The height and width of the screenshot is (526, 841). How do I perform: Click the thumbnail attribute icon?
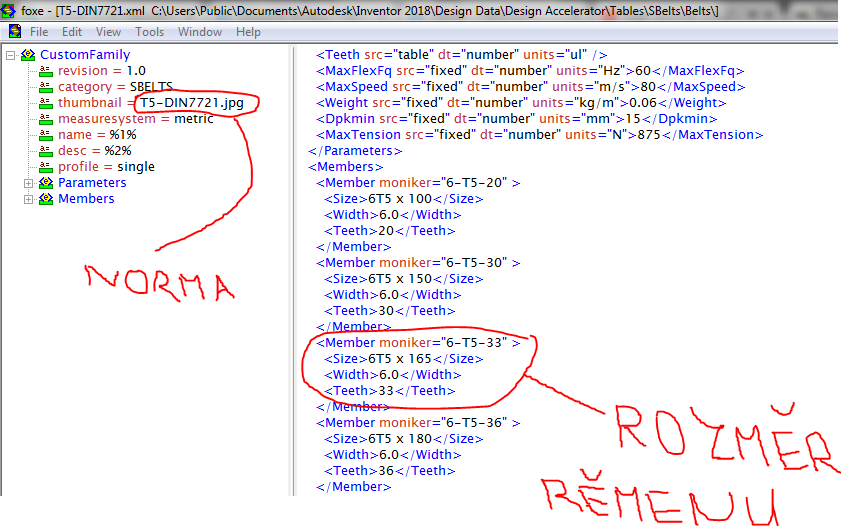tap(46, 103)
